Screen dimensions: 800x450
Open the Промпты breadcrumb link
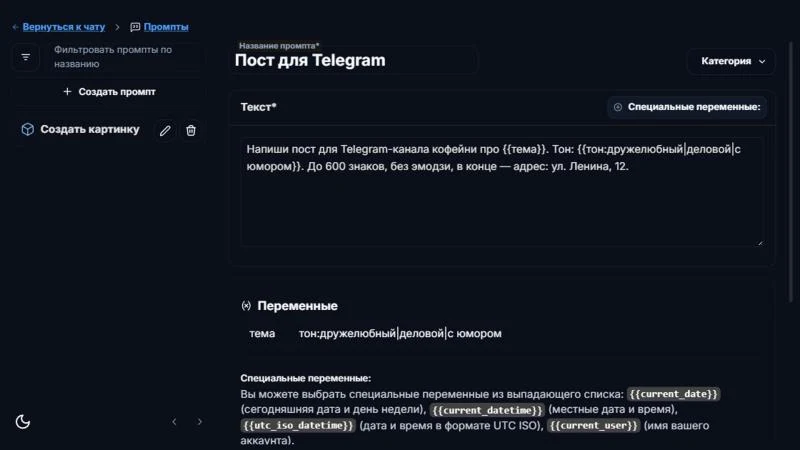coord(166,27)
